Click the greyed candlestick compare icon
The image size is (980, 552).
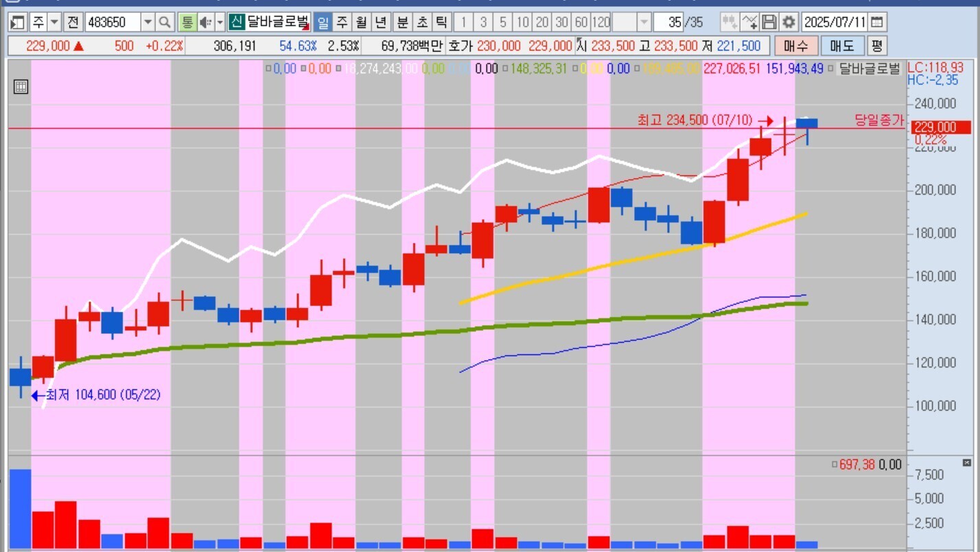coord(730,22)
